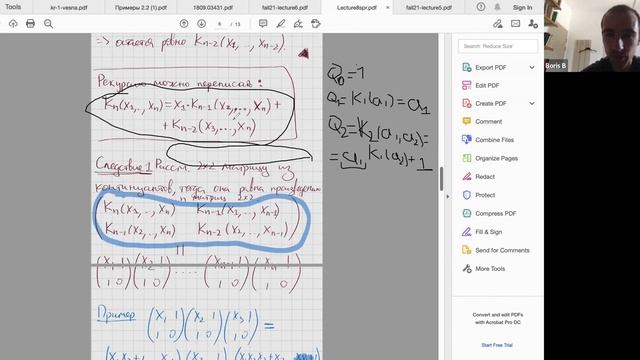Click the Send by email envelope icon
The image size is (640, 360).
pyautogui.click(x=516, y=24)
